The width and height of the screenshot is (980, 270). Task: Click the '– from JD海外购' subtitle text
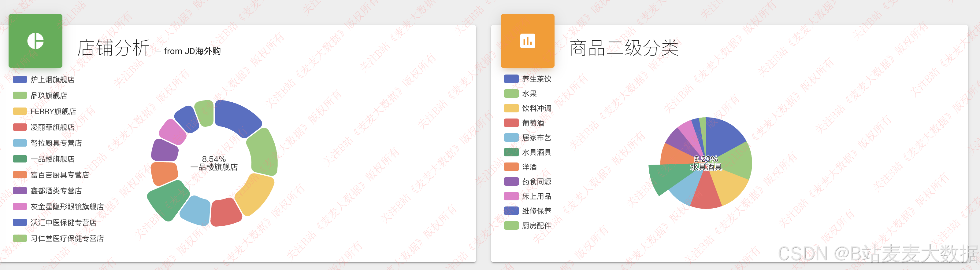188,51
